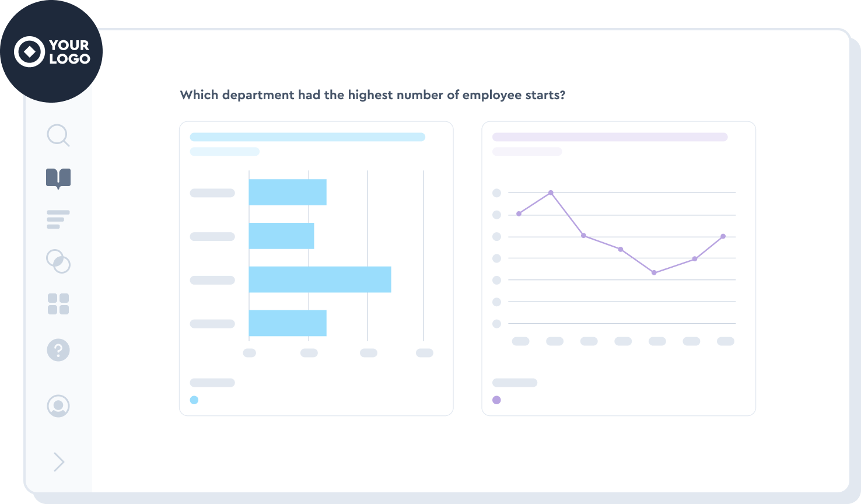
Task: Click the last data point on line chart
Action: pos(723,236)
